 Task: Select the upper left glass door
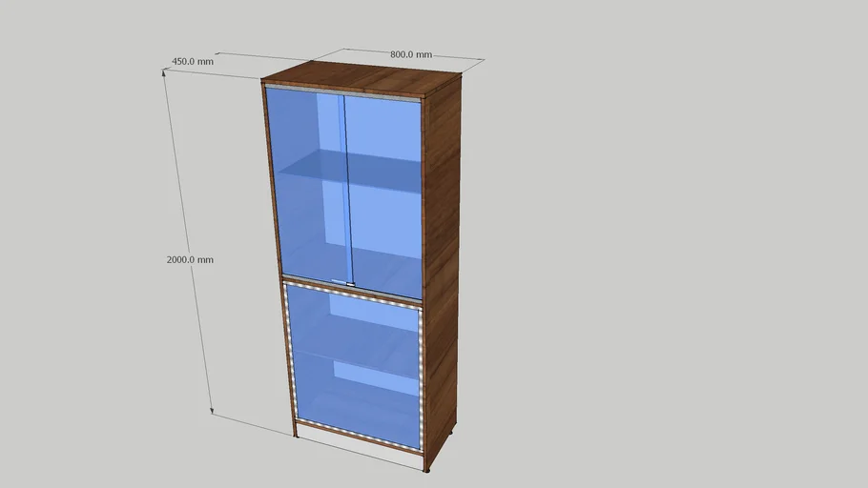click(x=309, y=185)
